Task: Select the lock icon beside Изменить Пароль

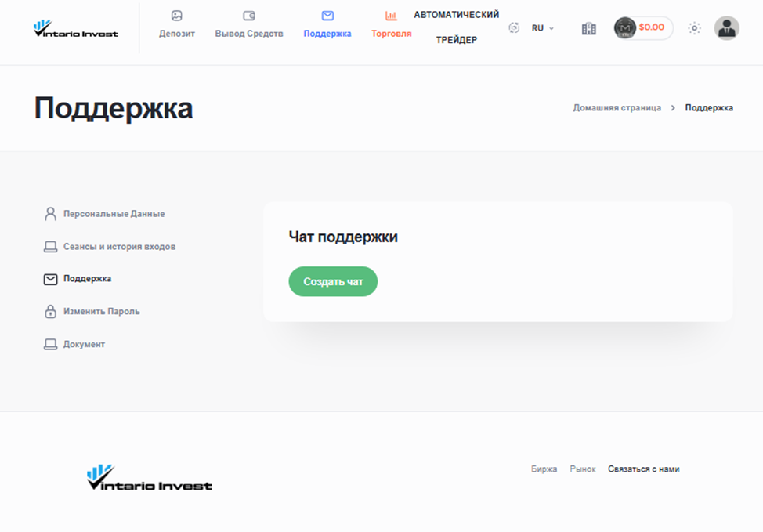Action: tap(50, 311)
